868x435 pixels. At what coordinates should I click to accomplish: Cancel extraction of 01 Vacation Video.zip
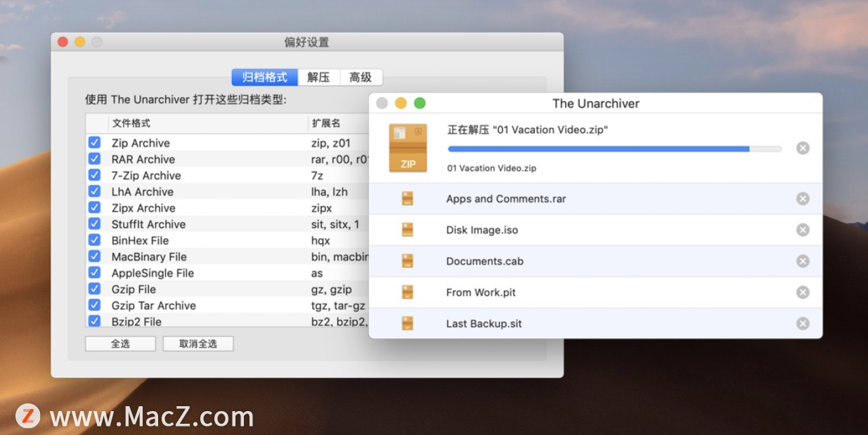point(803,148)
